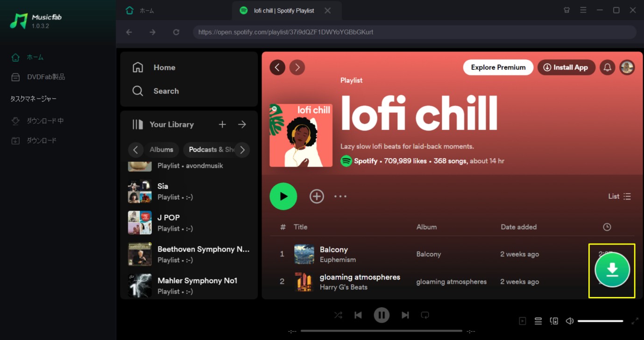The image size is (644, 340).
Task: Click the Title column header
Action: (300, 227)
